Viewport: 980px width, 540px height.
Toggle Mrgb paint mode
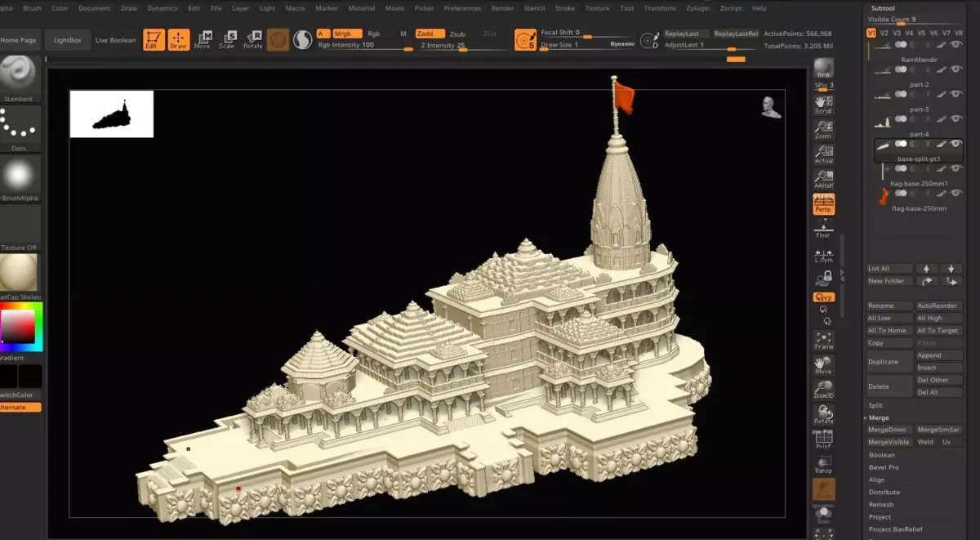(x=348, y=33)
